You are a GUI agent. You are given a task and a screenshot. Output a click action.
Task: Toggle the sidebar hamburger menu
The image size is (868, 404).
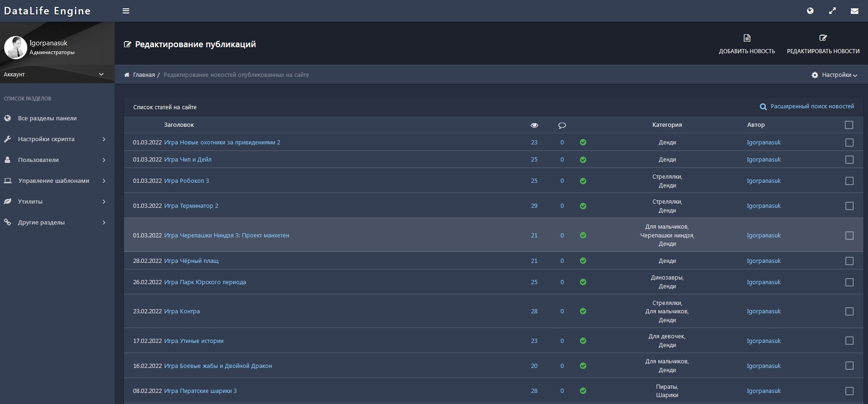[x=126, y=11]
